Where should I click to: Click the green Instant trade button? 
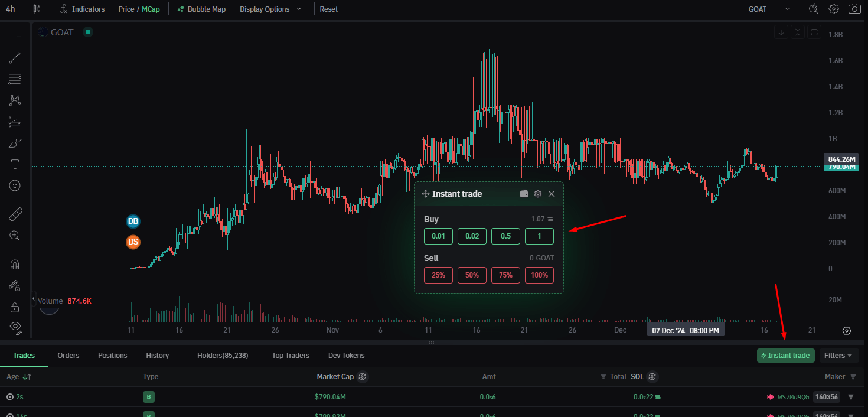tap(785, 356)
